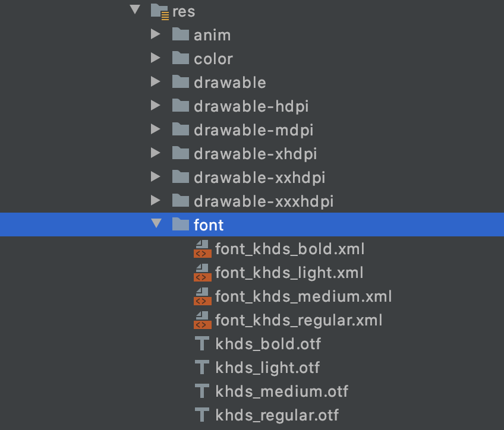
Task: Click the XML file icon for font_khds_medium.xml
Action: (x=203, y=296)
